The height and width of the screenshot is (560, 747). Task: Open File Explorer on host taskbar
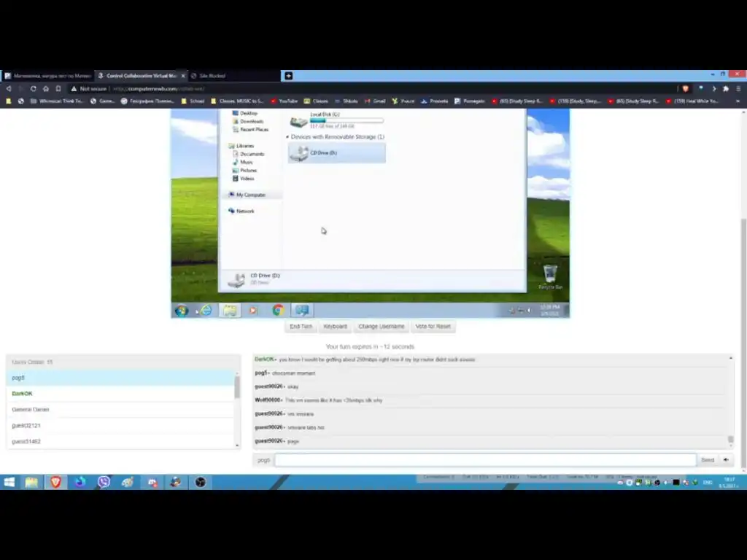click(x=31, y=482)
